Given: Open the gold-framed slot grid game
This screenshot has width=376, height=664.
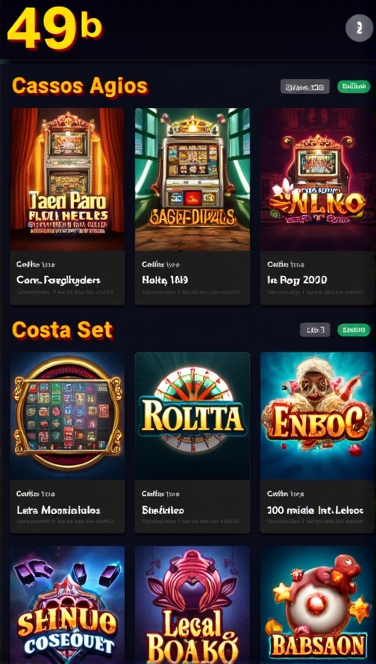Looking at the screenshot, I should 67,416.
